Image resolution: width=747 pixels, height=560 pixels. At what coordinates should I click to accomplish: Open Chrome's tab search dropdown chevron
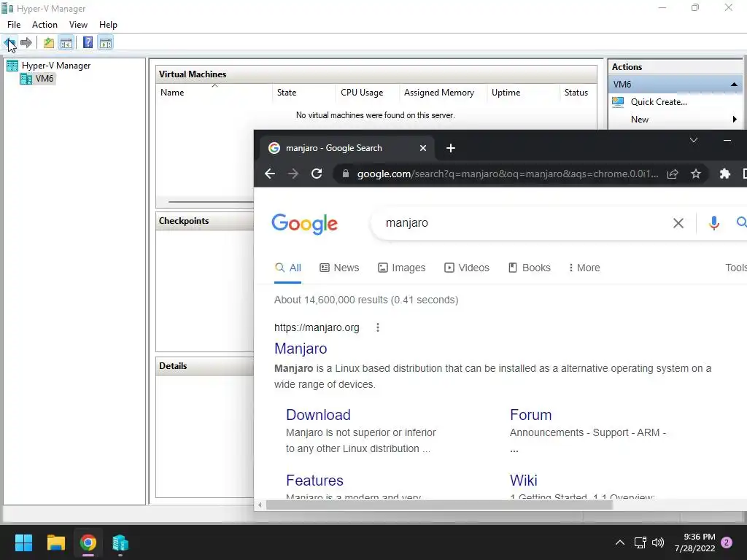(694, 140)
